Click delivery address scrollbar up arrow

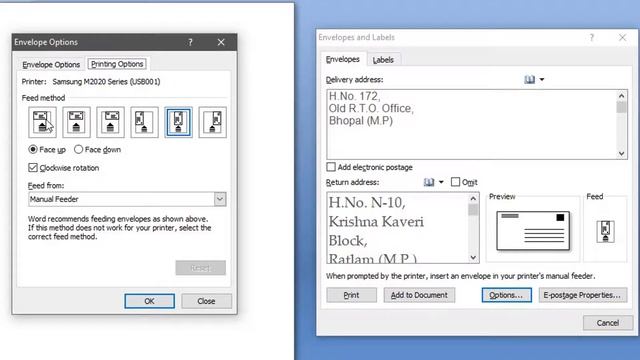click(622, 96)
